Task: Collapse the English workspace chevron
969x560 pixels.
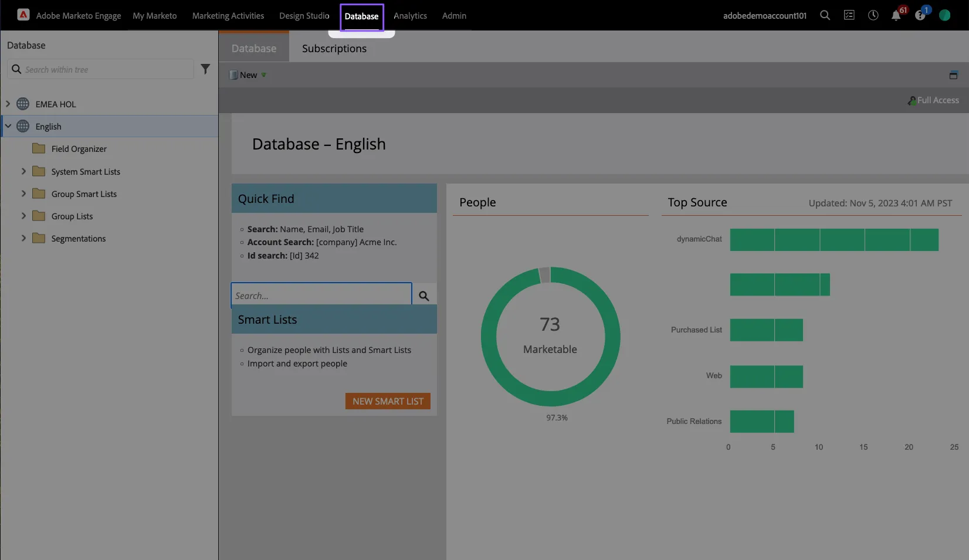Action: click(x=8, y=126)
